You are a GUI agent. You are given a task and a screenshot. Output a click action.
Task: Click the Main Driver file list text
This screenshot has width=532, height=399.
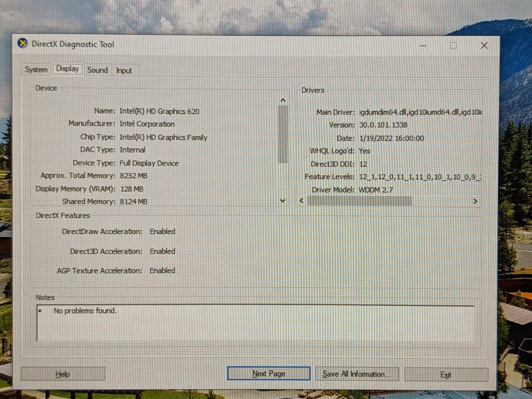pos(420,112)
